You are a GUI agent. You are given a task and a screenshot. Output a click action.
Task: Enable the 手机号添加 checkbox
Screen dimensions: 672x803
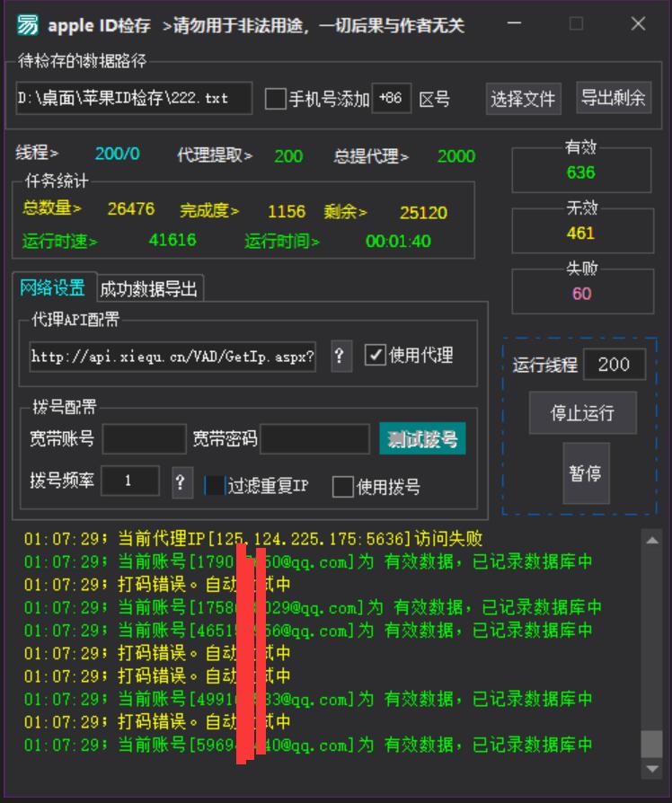click(x=276, y=99)
